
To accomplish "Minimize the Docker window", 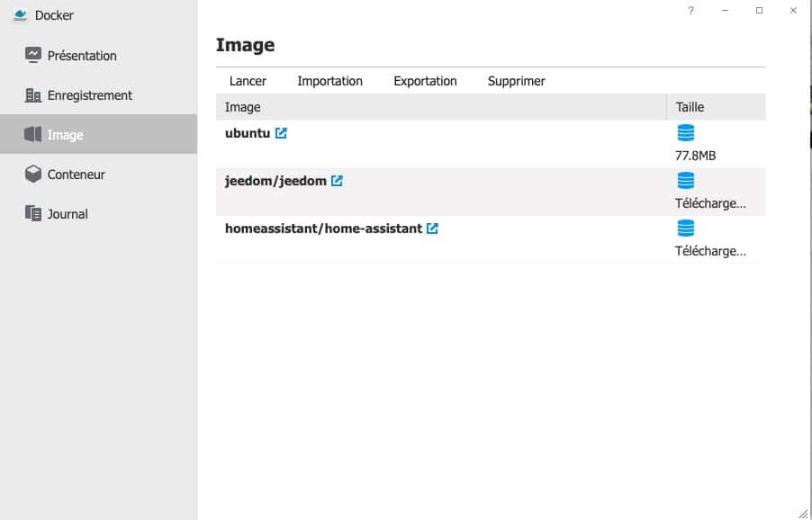I will coord(725,11).
